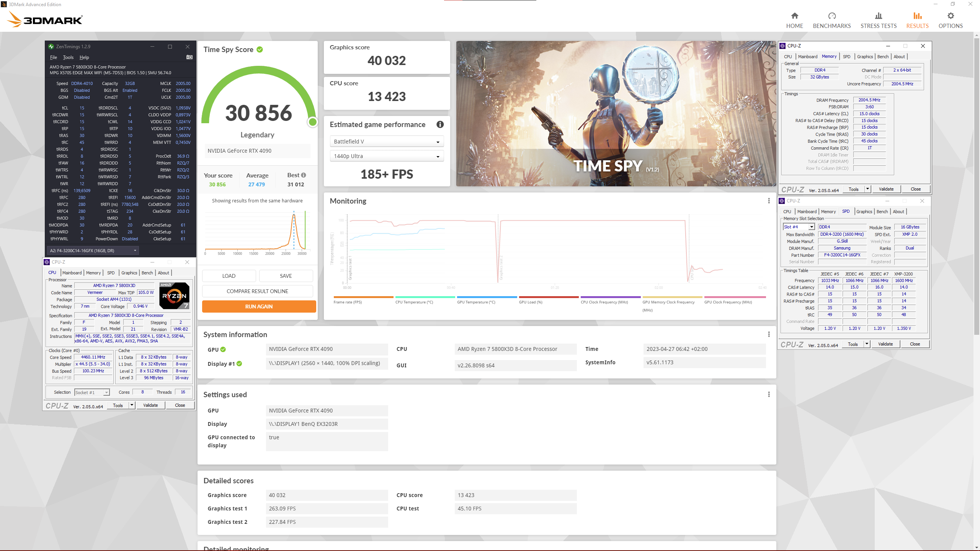This screenshot has height=551, width=980.
Task: Open the OPTIONS gear icon
Action: click(x=951, y=16)
